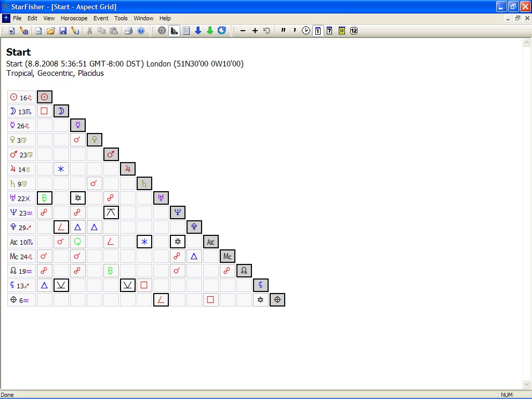Select the 7-day calendar step icon
This screenshot has height=399, width=532.
click(x=329, y=31)
